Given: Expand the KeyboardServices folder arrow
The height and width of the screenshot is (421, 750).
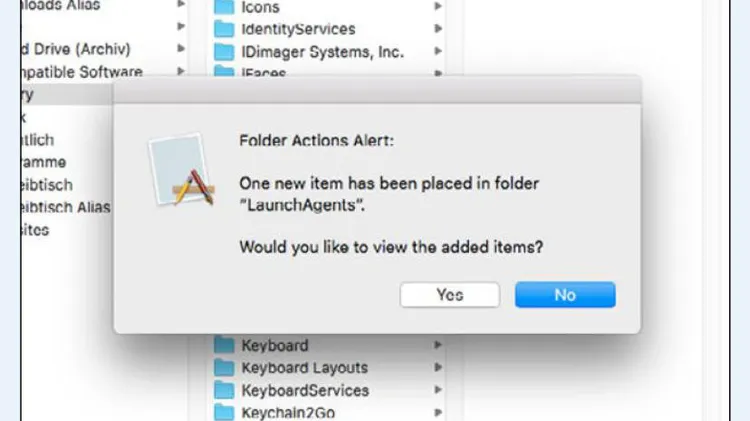Looking at the screenshot, I should [437, 389].
